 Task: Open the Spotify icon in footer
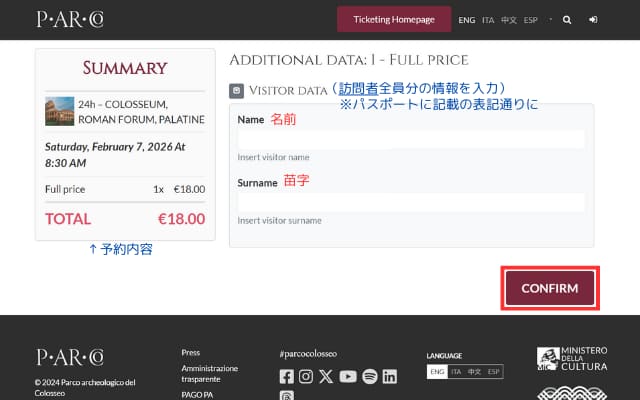pyautogui.click(x=369, y=376)
